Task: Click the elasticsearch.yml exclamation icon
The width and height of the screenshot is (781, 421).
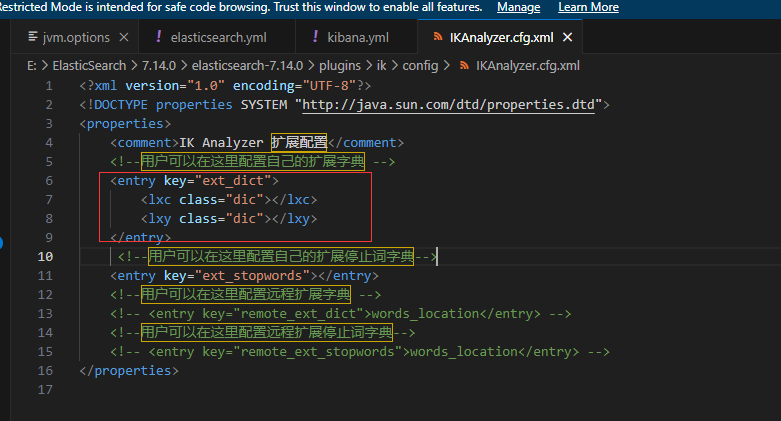Action: [x=158, y=36]
